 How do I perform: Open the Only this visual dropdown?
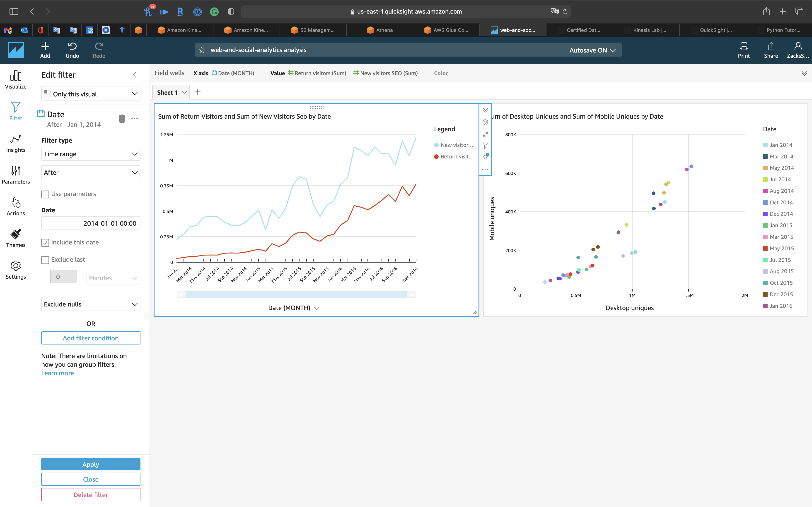[x=91, y=94]
